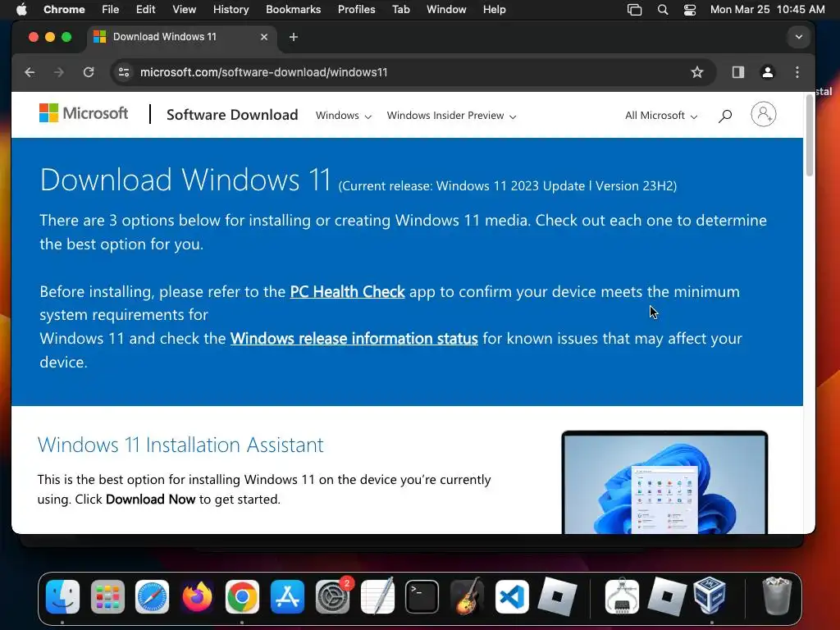Open the Profiles menu
The width and height of the screenshot is (840, 630).
pos(356,9)
